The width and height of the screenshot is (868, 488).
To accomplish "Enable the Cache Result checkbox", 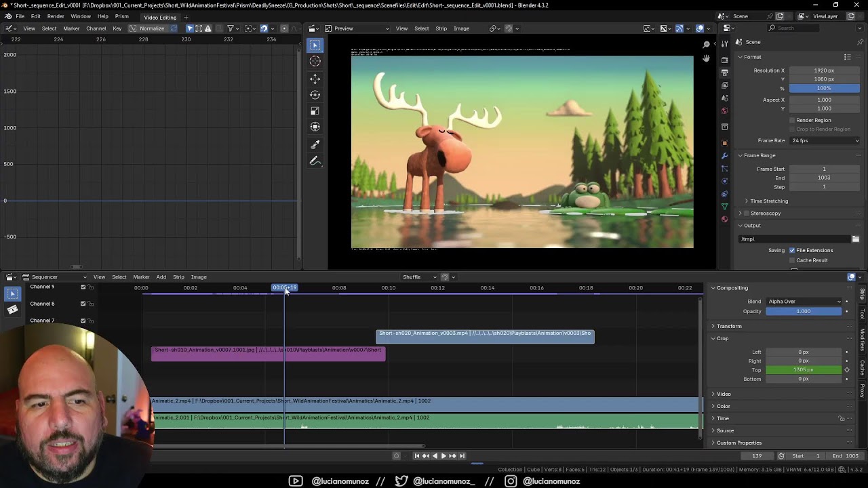I will (792, 260).
